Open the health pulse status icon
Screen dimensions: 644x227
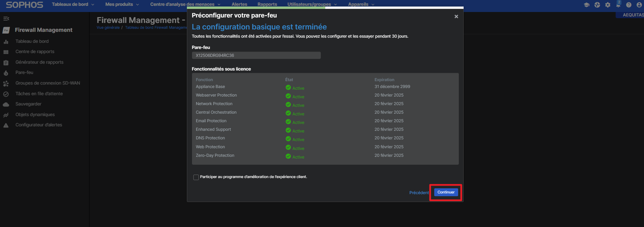(597, 5)
